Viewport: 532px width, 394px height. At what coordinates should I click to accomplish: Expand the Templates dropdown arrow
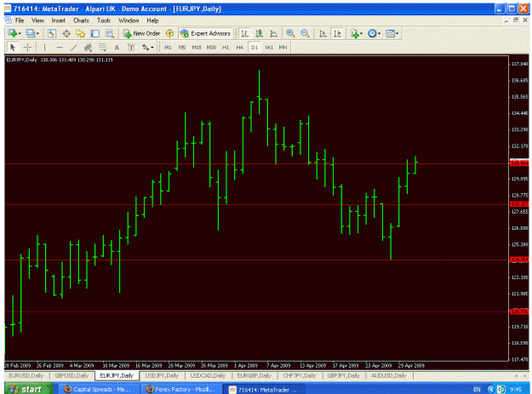click(398, 33)
